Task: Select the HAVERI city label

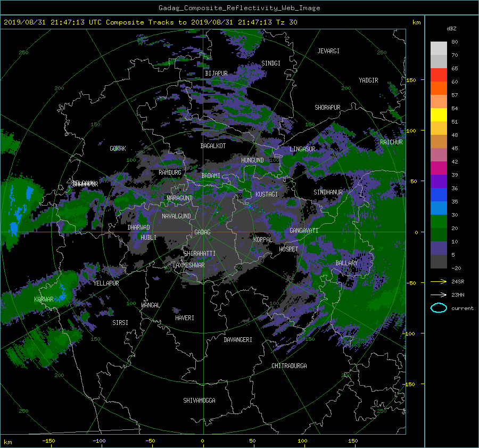Action: 185,318
